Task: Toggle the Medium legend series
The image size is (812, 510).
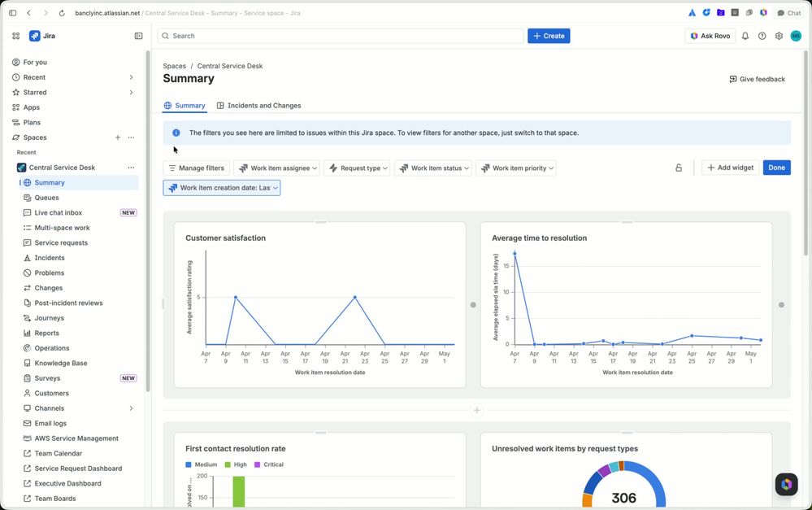Action: point(202,464)
